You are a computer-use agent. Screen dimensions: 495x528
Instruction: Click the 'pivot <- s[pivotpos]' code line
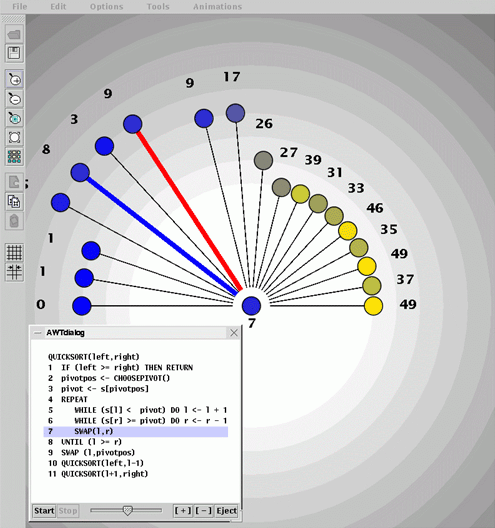pyautogui.click(x=105, y=389)
